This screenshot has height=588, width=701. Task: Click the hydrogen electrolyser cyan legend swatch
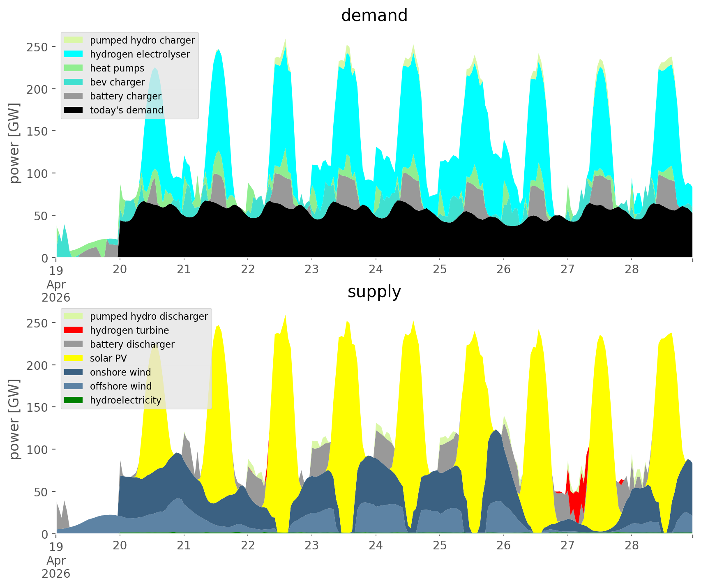point(74,54)
